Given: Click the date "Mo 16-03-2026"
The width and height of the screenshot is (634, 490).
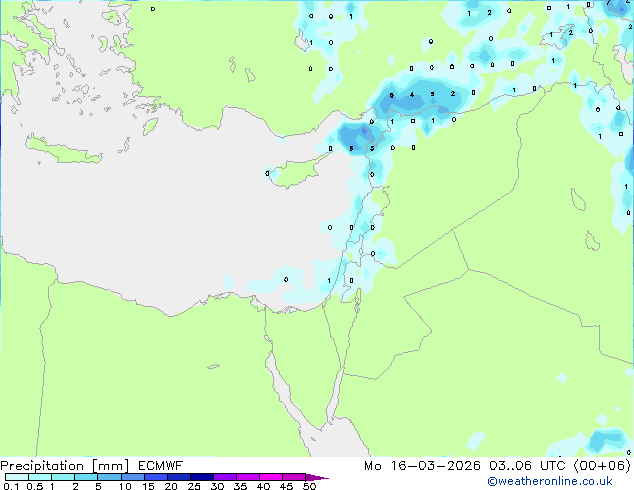Looking at the screenshot, I should tap(422, 466).
